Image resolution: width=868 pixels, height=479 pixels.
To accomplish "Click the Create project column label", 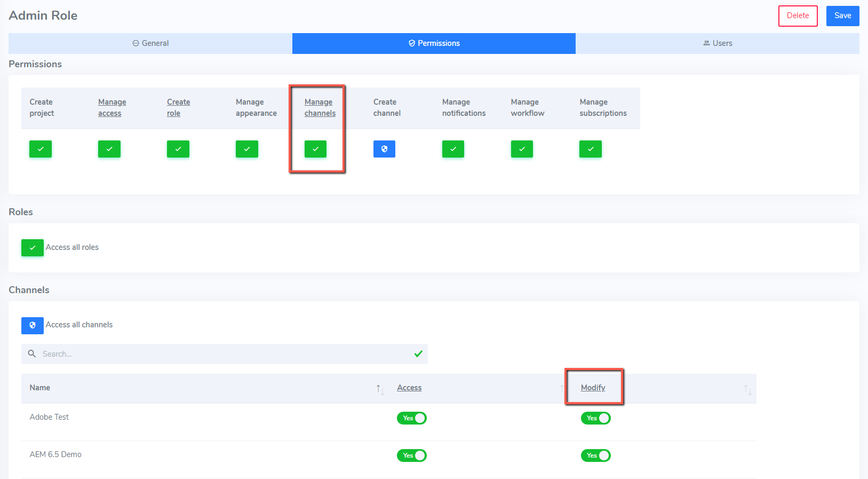I will (42, 107).
